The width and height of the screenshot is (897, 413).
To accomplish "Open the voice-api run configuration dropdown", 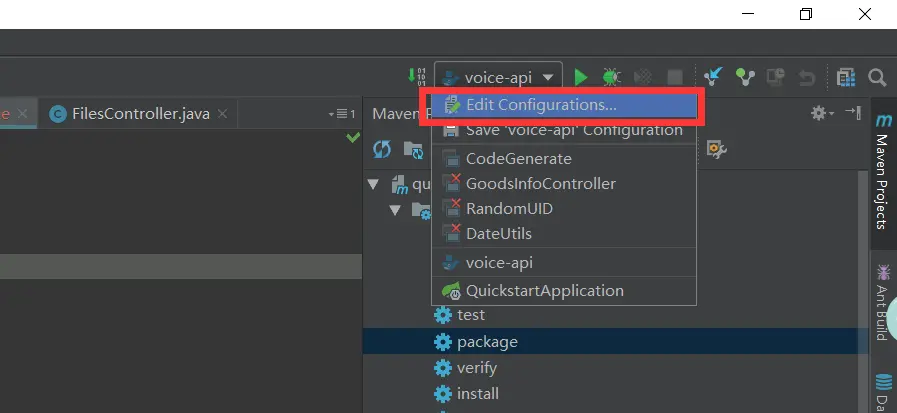I will (x=498, y=77).
